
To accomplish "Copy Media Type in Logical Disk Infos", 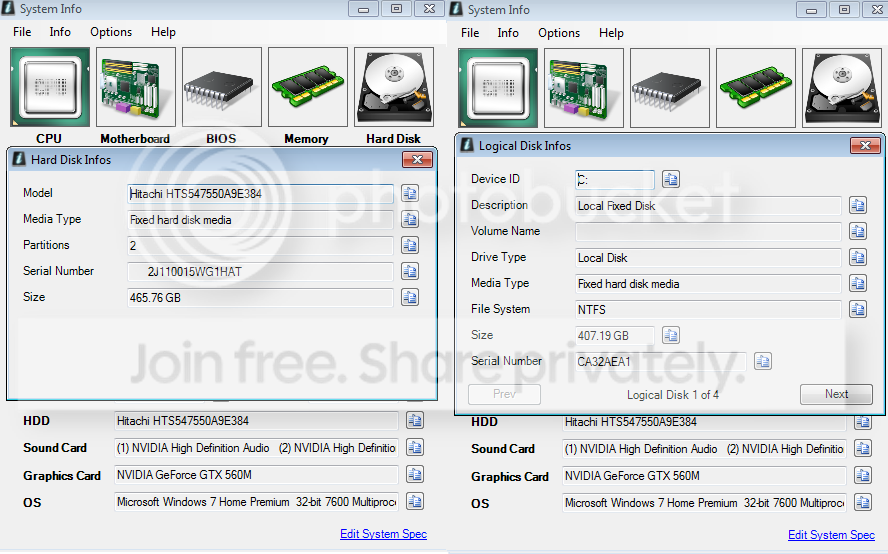I will (858, 283).
